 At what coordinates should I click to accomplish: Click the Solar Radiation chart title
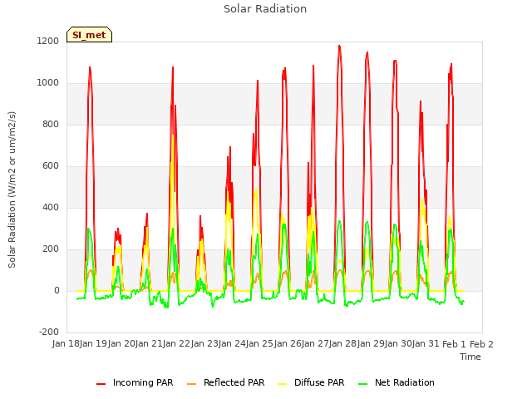[x=265, y=9]
